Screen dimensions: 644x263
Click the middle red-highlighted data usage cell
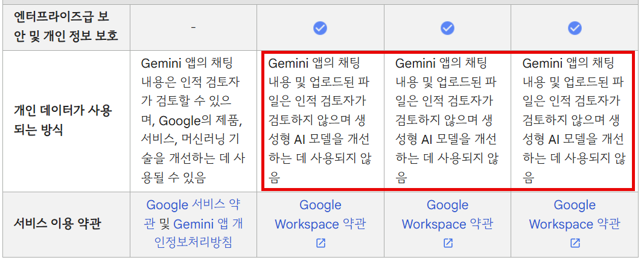pos(447,120)
